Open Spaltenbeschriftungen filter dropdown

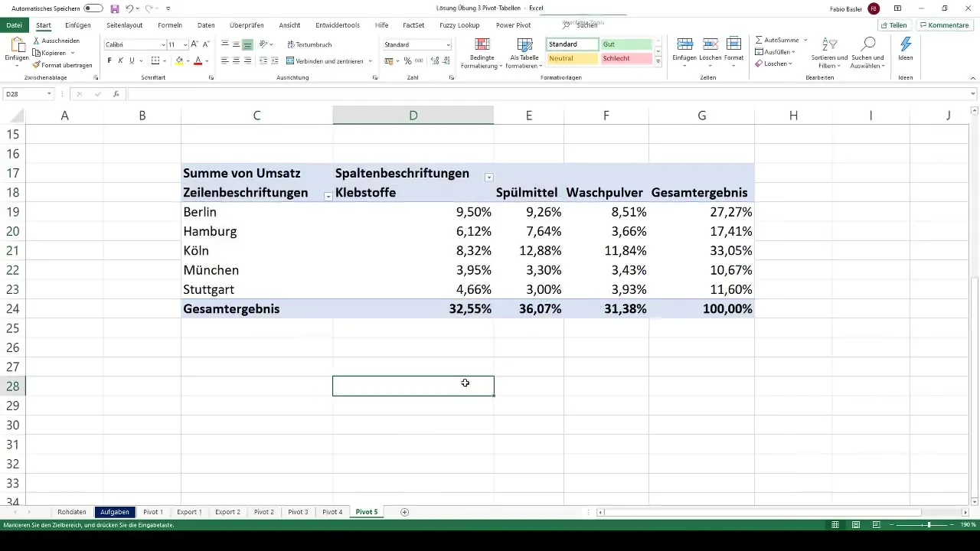(x=488, y=178)
